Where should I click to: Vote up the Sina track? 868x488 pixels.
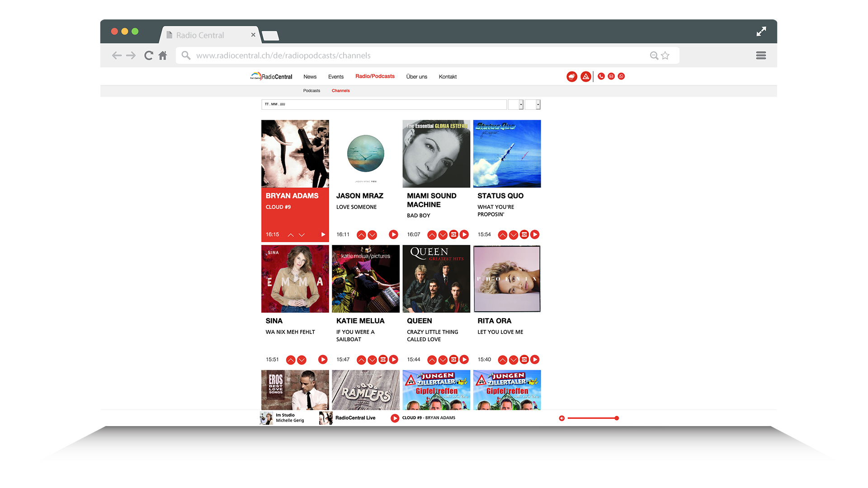(291, 360)
